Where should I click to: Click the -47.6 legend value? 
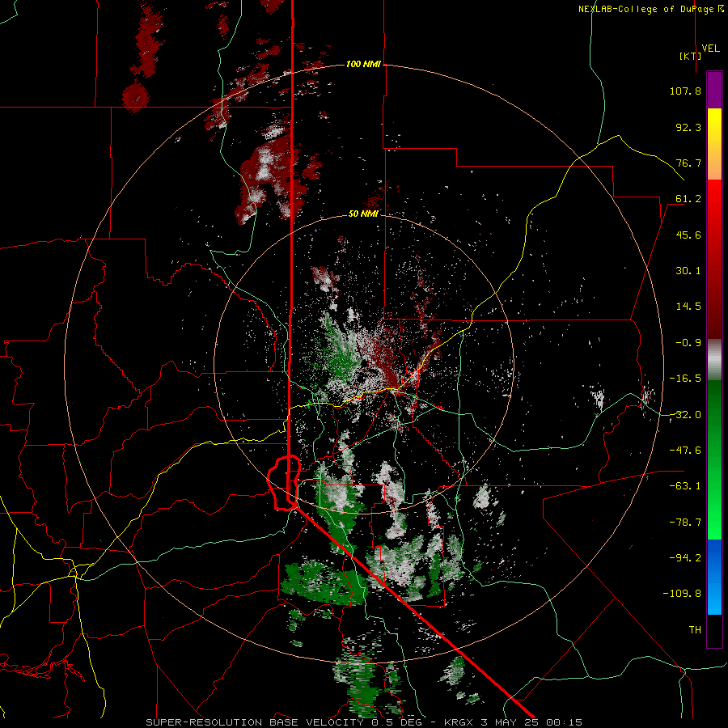[685, 451]
